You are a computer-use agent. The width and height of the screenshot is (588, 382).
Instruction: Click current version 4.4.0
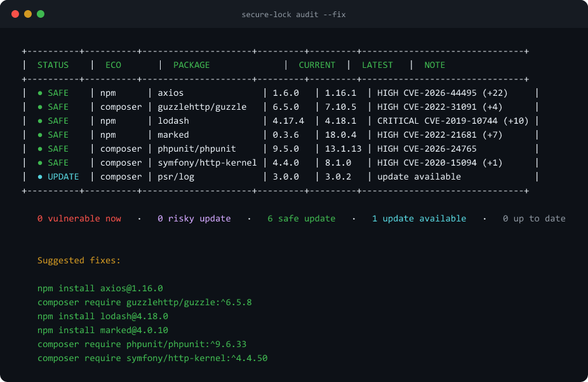pos(286,162)
